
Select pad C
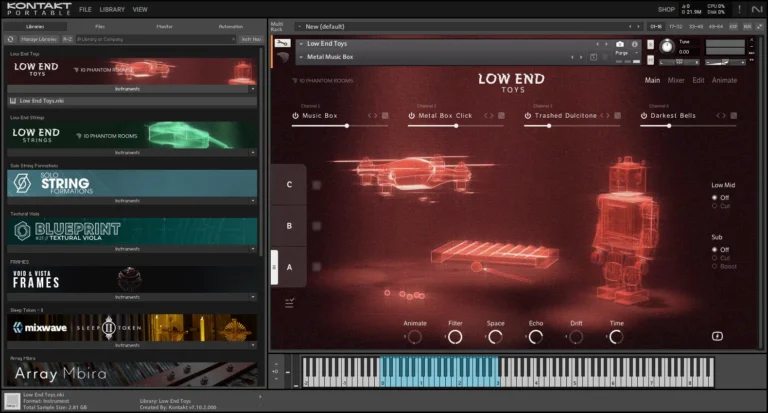(x=289, y=185)
